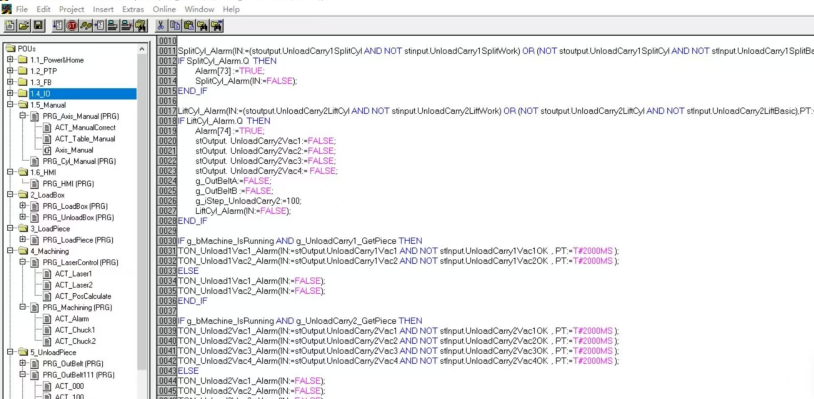The image size is (814, 399).
Task: Select the 3_LoadPiece tree row
Action: tap(50, 229)
